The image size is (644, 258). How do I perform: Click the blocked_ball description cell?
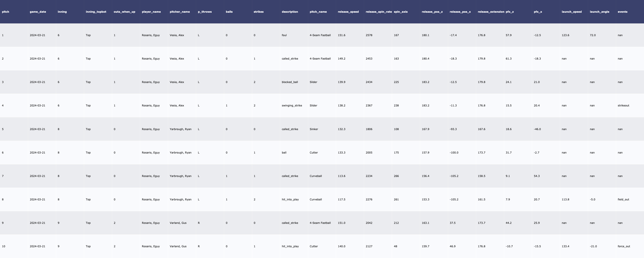(x=290, y=82)
